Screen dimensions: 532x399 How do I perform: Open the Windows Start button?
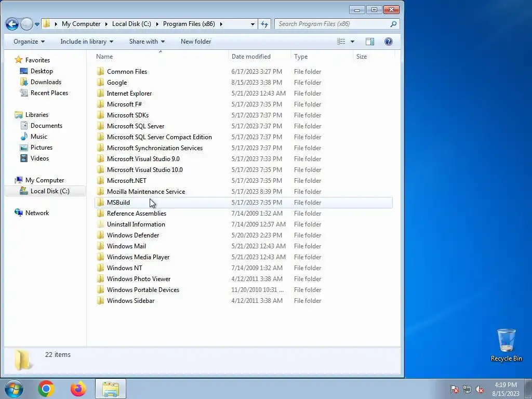click(14, 389)
